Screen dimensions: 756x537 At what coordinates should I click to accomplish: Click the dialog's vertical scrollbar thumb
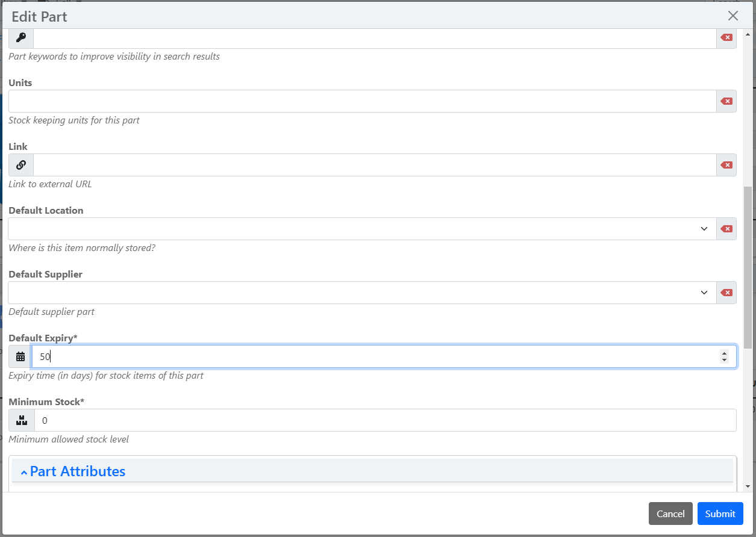tap(748, 267)
